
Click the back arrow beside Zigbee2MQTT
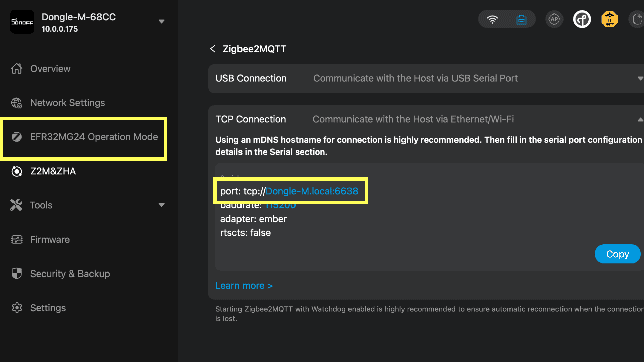pos(213,49)
